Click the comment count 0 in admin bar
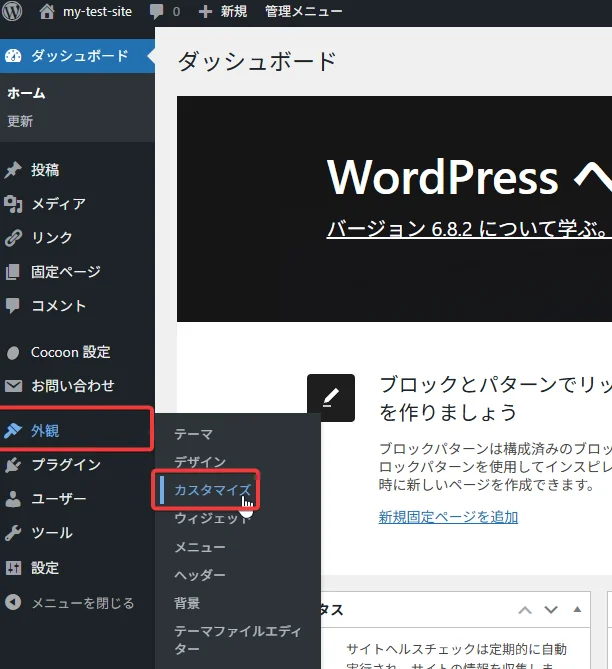Screen dimensions: 612x669 176,12
